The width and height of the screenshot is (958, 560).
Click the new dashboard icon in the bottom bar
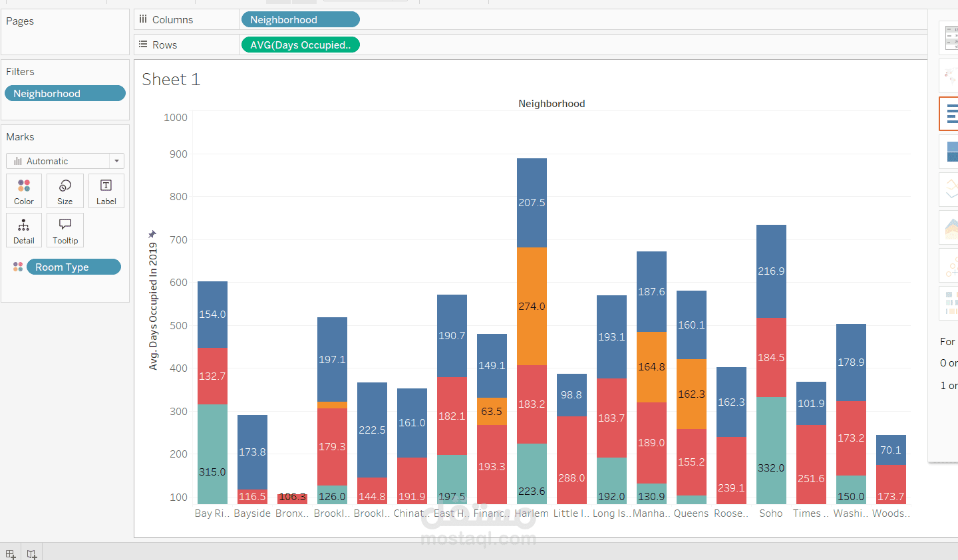(11, 553)
